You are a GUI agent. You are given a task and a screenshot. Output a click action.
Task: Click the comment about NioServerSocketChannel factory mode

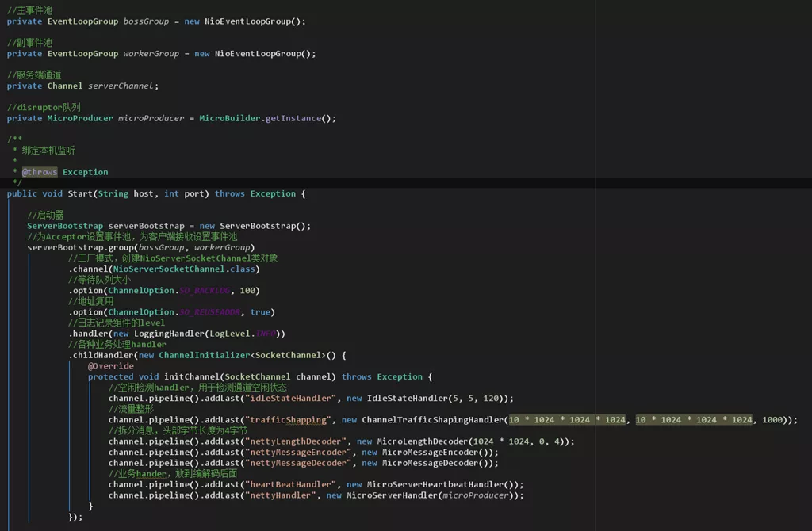(x=172, y=258)
